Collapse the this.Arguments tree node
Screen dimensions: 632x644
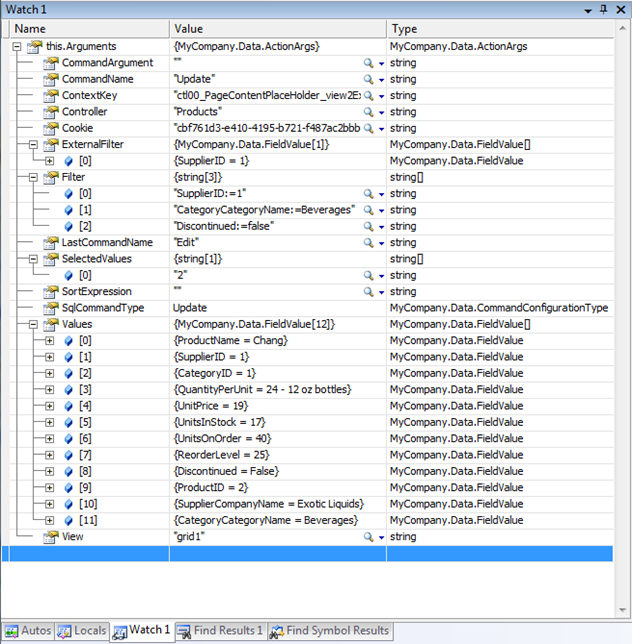coord(18,46)
